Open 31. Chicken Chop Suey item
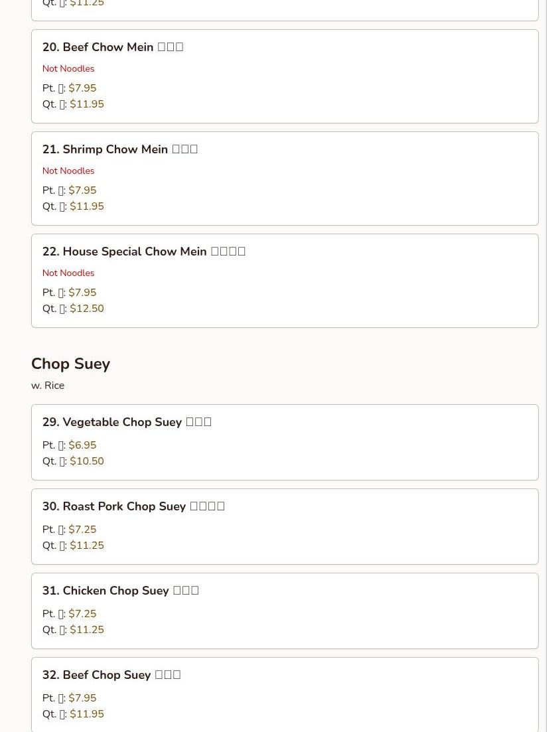Viewport: 560px width, 732px height. click(285, 611)
